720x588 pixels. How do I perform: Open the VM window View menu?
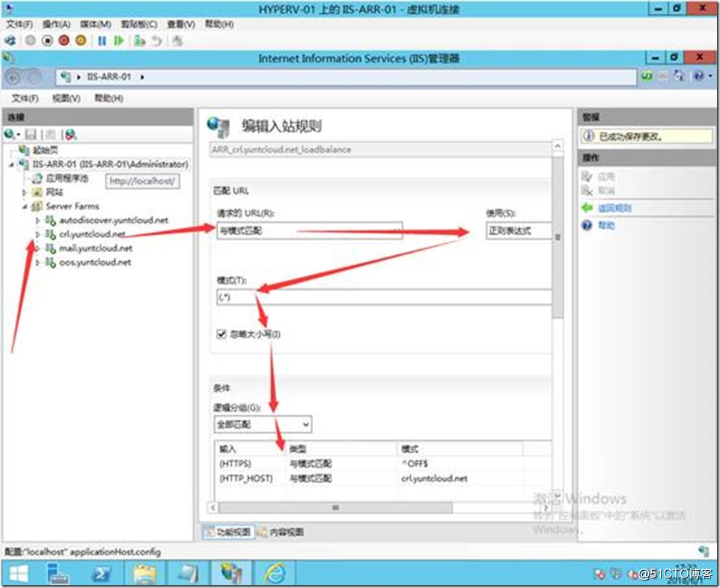coord(181,25)
